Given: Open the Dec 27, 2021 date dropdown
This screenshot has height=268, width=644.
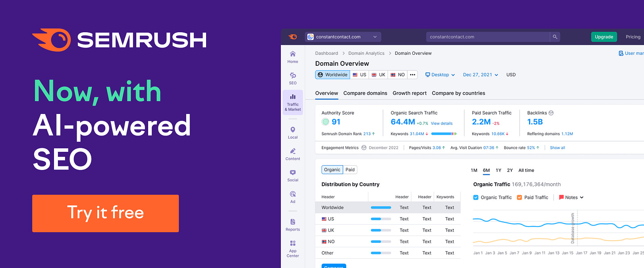Looking at the screenshot, I should (x=481, y=75).
